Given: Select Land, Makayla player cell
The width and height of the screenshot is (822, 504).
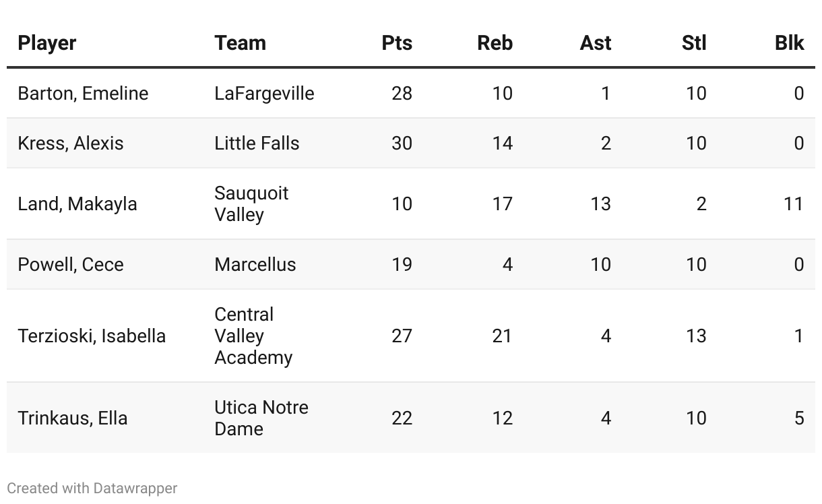Looking at the screenshot, I should tap(77, 203).
